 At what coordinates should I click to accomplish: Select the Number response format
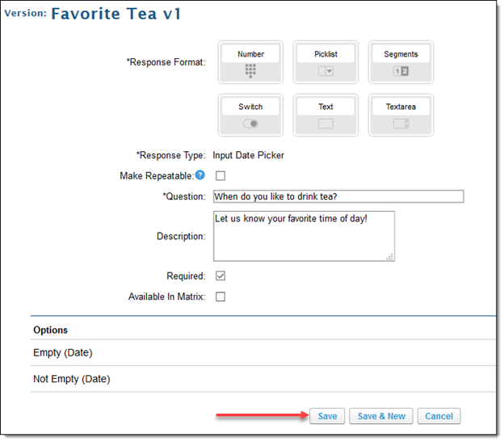(x=250, y=62)
